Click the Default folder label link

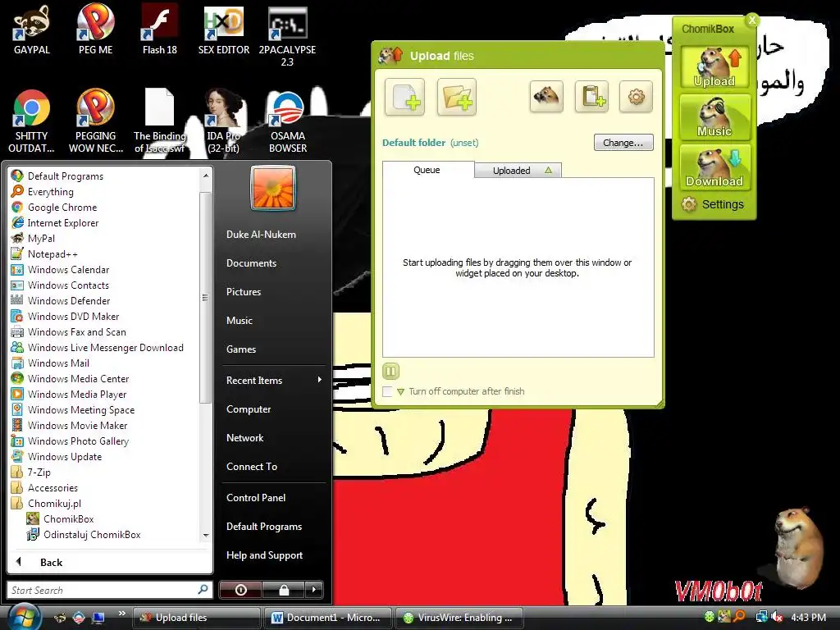(x=413, y=143)
